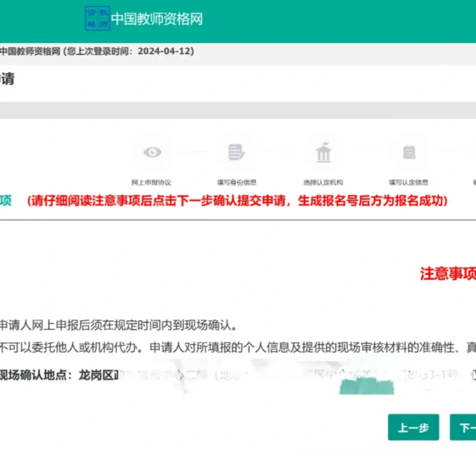This screenshot has height=456, width=476.
Task: Click the red 注意事项 heading
Action: click(448, 274)
